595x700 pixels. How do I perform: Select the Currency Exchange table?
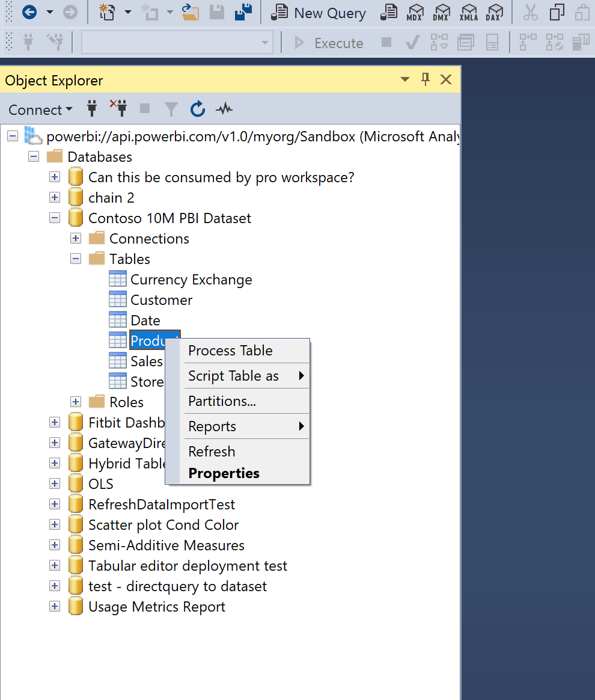pos(191,280)
